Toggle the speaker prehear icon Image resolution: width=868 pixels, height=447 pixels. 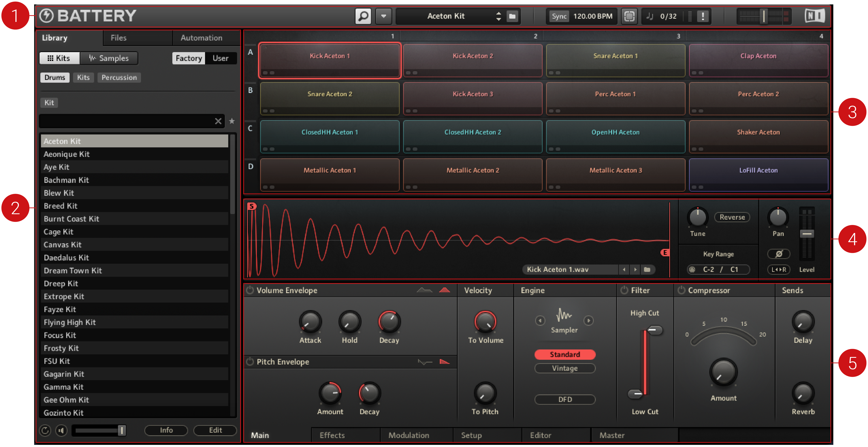tap(61, 430)
